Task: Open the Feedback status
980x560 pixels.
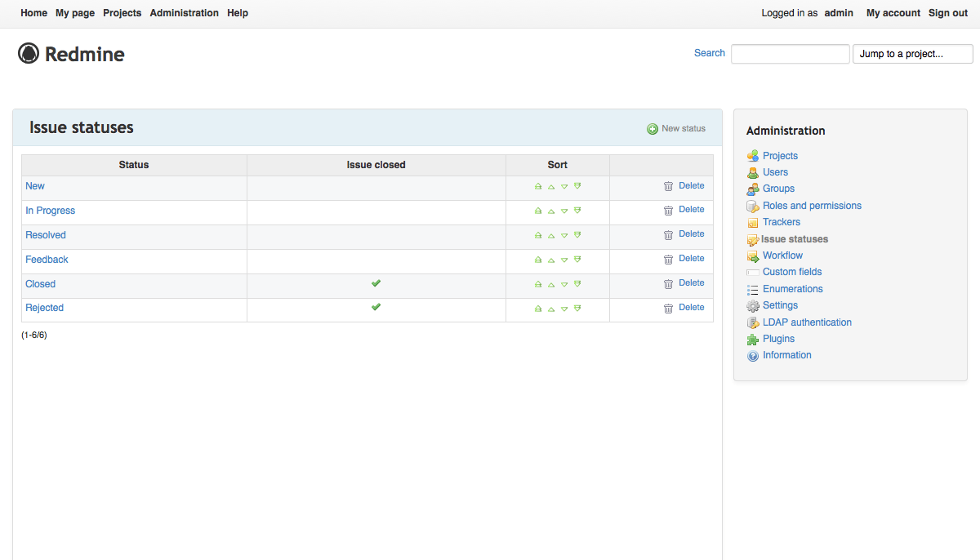Action: pyautogui.click(x=47, y=260)
